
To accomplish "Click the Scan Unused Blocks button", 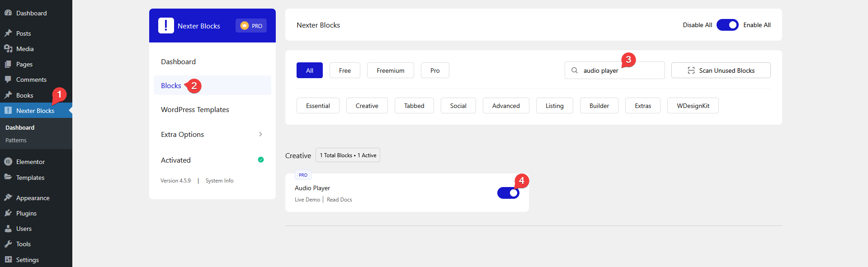I will 721,70.
